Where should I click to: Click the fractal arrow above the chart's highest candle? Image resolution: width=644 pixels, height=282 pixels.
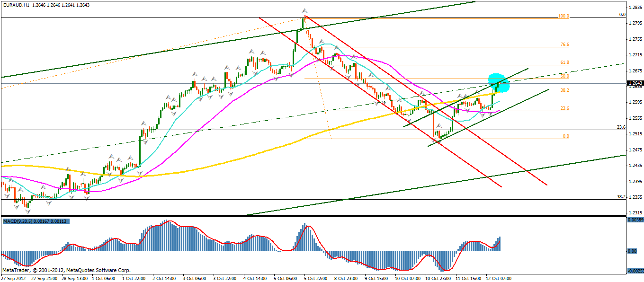tap(304, 10)
